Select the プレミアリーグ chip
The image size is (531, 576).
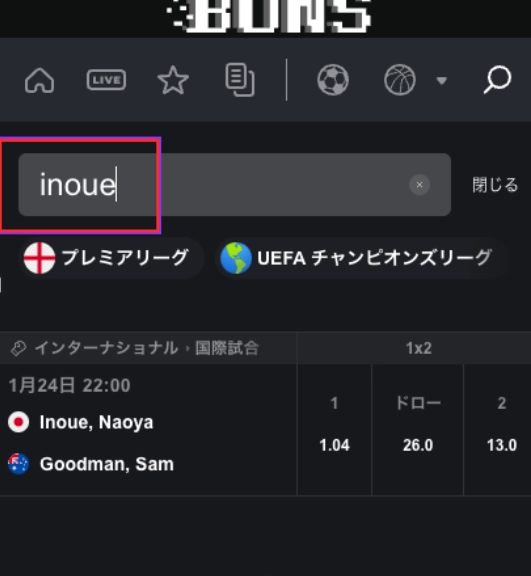(111, 258)
